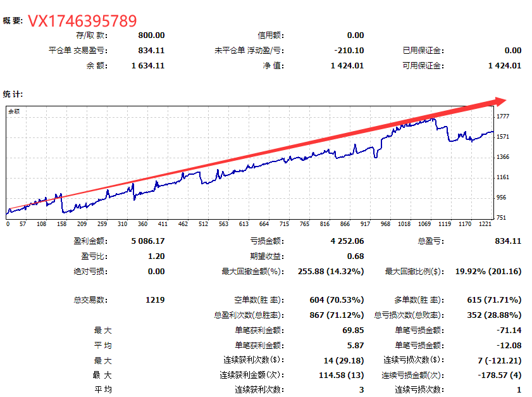The image size is (532, 397).
Task: Select consecutive wins value 14 (29.18)
Action: (x=343, y=360)
